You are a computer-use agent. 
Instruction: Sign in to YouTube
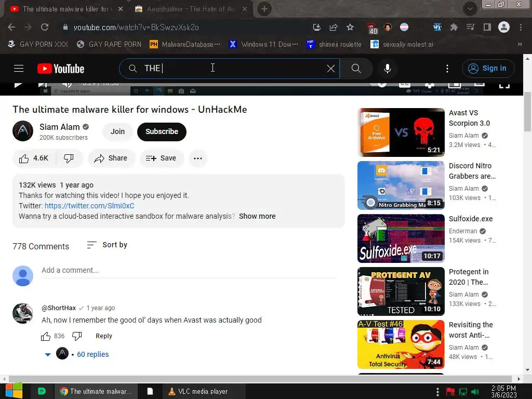coord(488,69)
